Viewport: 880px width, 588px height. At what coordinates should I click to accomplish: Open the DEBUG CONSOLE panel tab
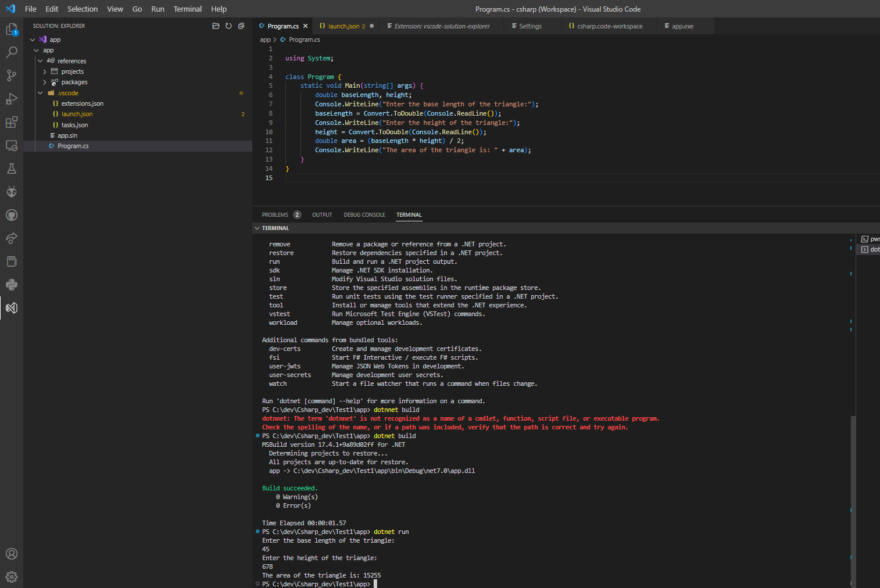click(x=364, y=215)
